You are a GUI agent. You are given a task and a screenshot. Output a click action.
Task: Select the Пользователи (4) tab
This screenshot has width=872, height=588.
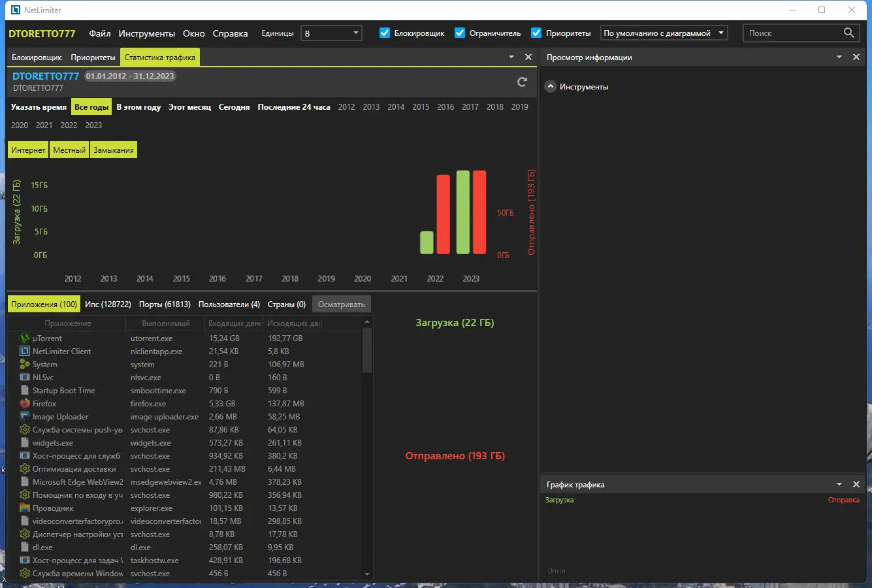tap(229, 304)
